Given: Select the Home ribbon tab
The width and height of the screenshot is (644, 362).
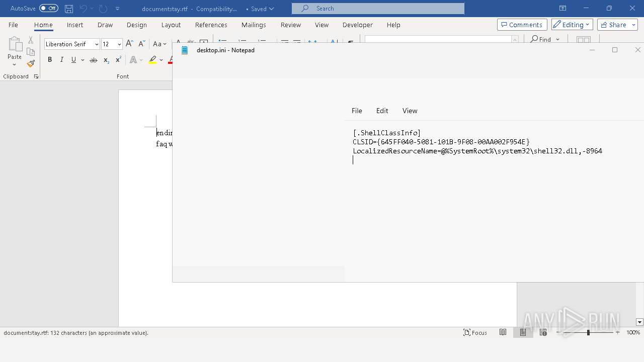Looking at the screenshot, I should (43, 25).
